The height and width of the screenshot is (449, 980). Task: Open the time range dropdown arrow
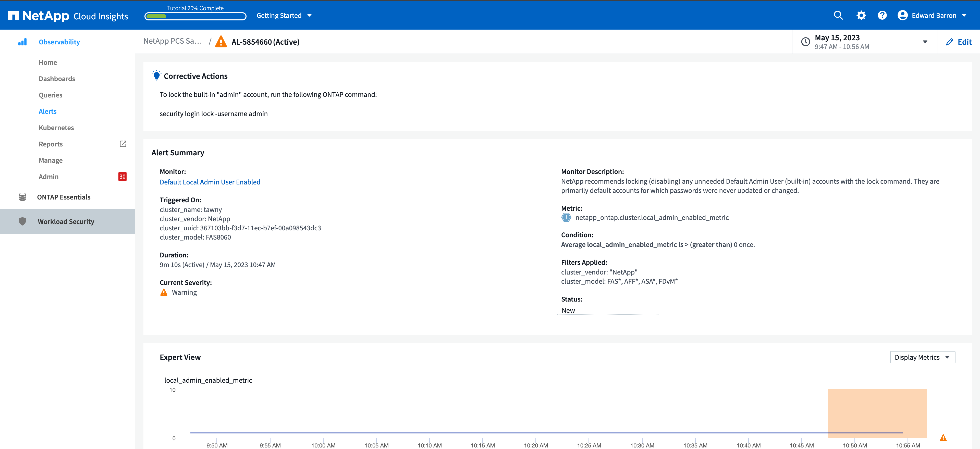(925, 42)
